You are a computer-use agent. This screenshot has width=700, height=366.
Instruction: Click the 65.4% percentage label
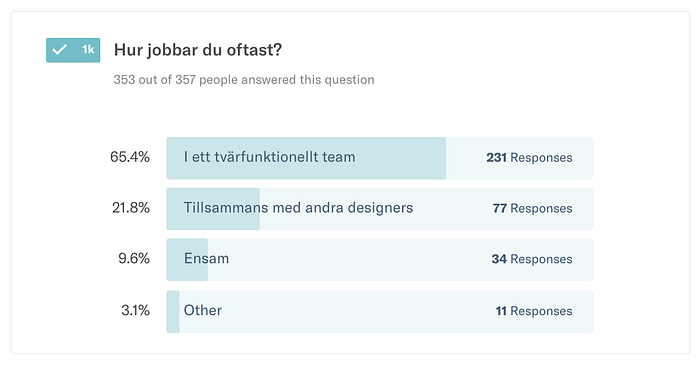tap(130, 157)
